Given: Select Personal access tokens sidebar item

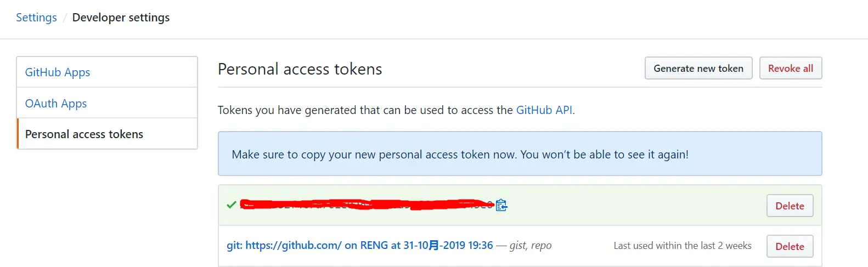Looking at the screenshot, I should point(107,134).
